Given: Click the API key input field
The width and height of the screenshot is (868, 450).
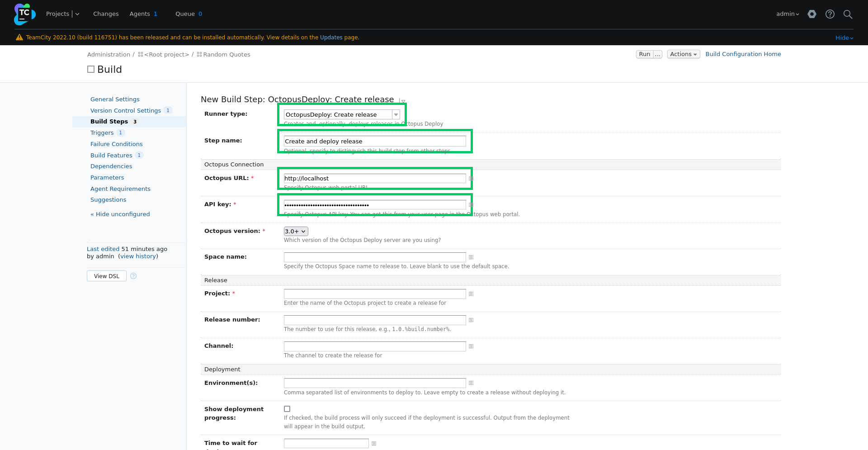Looking at the screenshot, I should (375, 205).
